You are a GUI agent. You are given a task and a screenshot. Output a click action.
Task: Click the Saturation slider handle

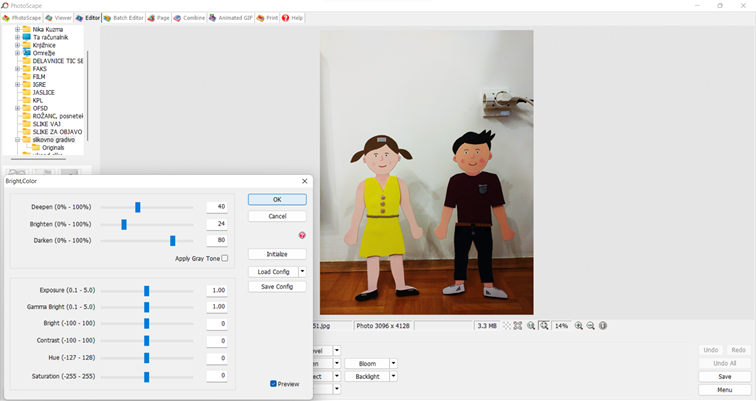147,376
